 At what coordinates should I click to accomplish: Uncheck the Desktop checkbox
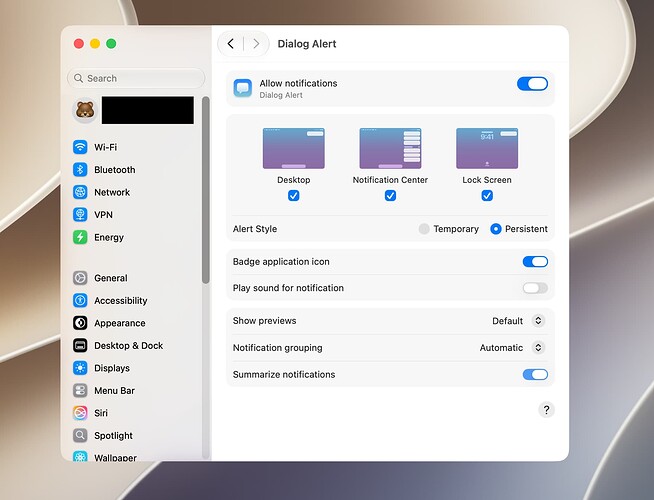click(294, 196)
